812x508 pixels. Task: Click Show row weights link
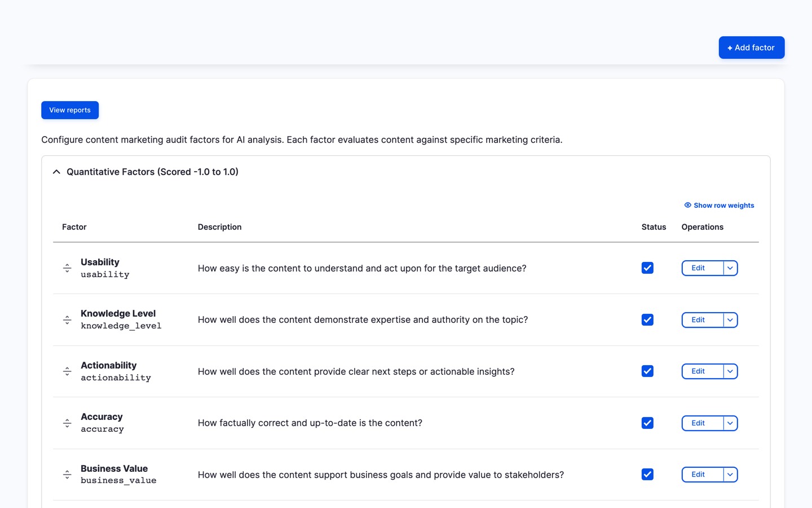pos(719,205)
